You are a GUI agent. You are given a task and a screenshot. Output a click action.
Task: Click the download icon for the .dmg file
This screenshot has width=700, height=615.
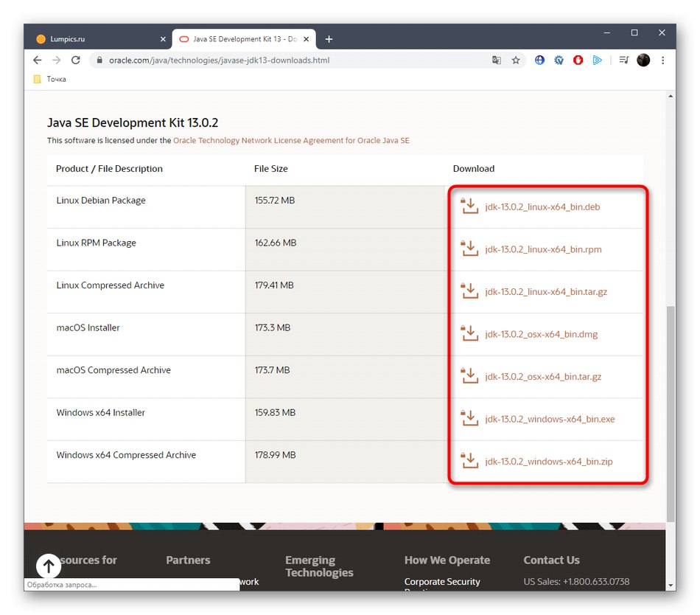pos(469,333)
